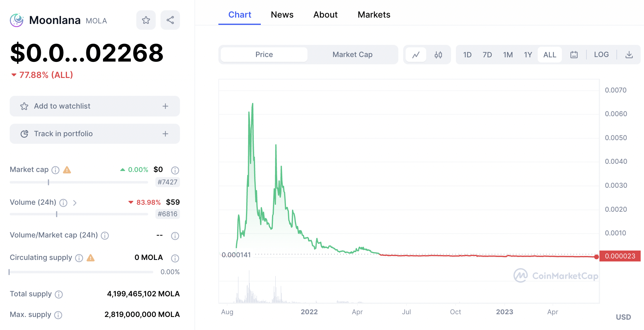This screenshot has width=644, height=330.
Task: Click the 4,199,465,102 MOLA total supply value
Action: [143, 294]
